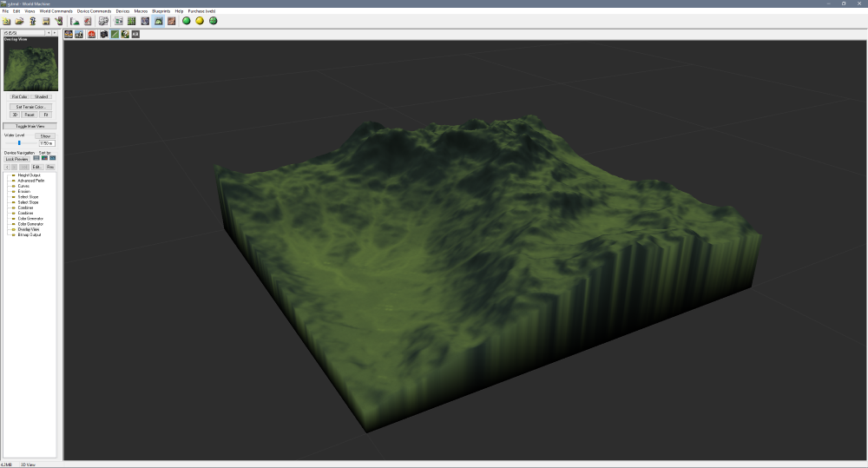Click the water level Show button
The width and height of the screenshot is (868, 468).
coord(45,135)
